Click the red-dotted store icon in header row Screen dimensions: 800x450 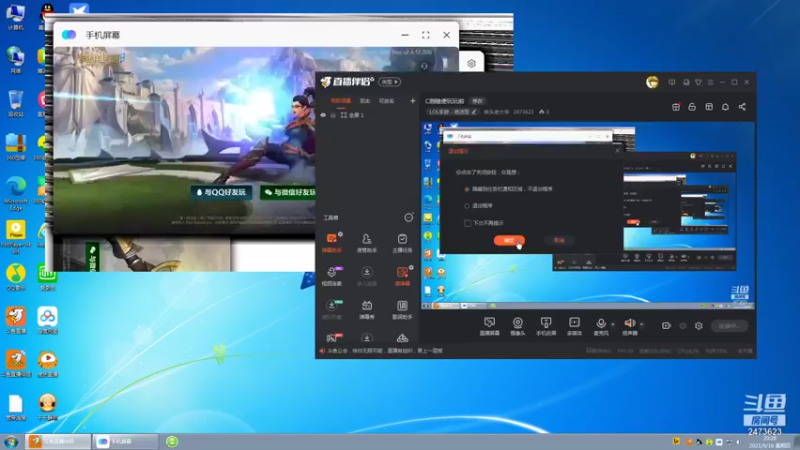676,107
